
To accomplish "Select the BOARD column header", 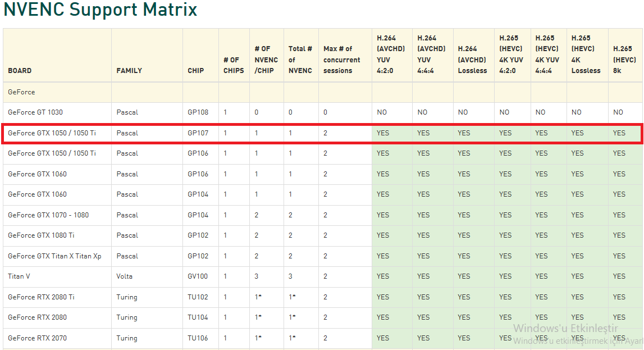I will (x=20, y=71).
